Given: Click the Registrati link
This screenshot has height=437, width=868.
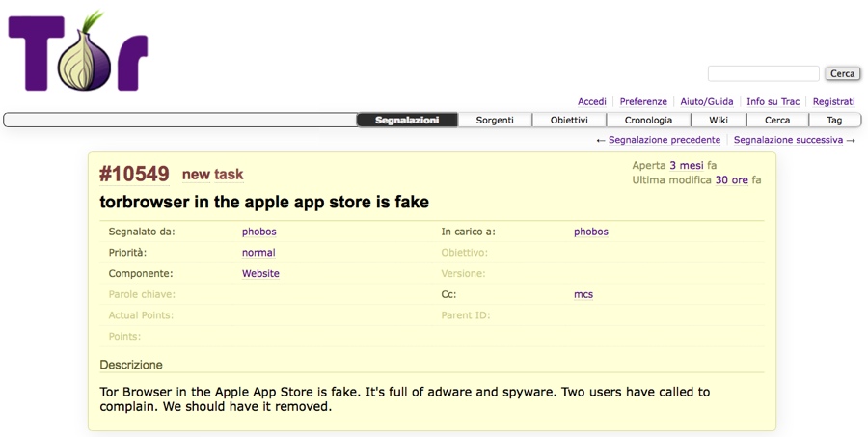Looking at the screenshot, I should [833, 101].
